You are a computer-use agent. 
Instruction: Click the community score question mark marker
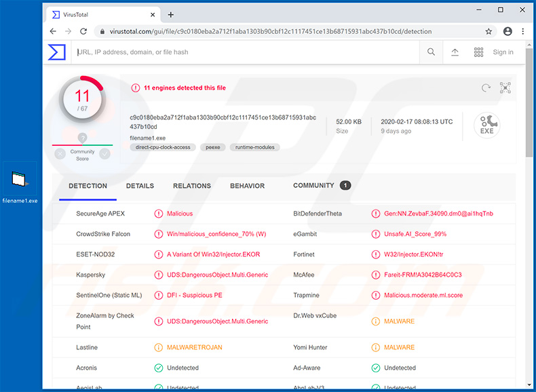tap(82, 138)
